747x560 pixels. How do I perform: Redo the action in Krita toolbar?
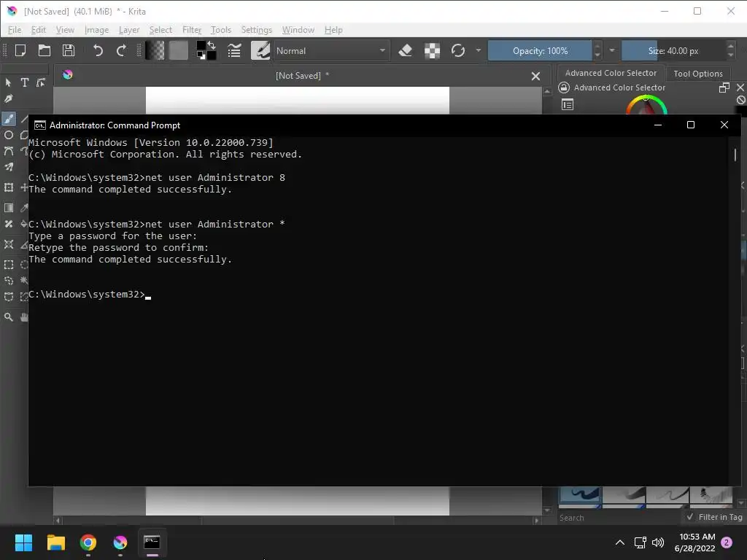pos(122,50)
